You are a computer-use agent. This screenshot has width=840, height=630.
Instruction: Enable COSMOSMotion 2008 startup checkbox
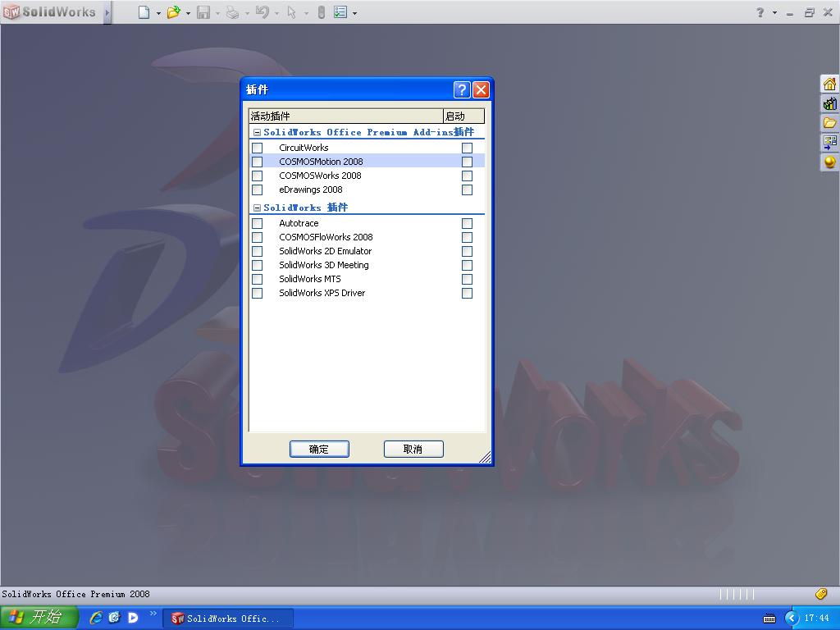(467, 162)
